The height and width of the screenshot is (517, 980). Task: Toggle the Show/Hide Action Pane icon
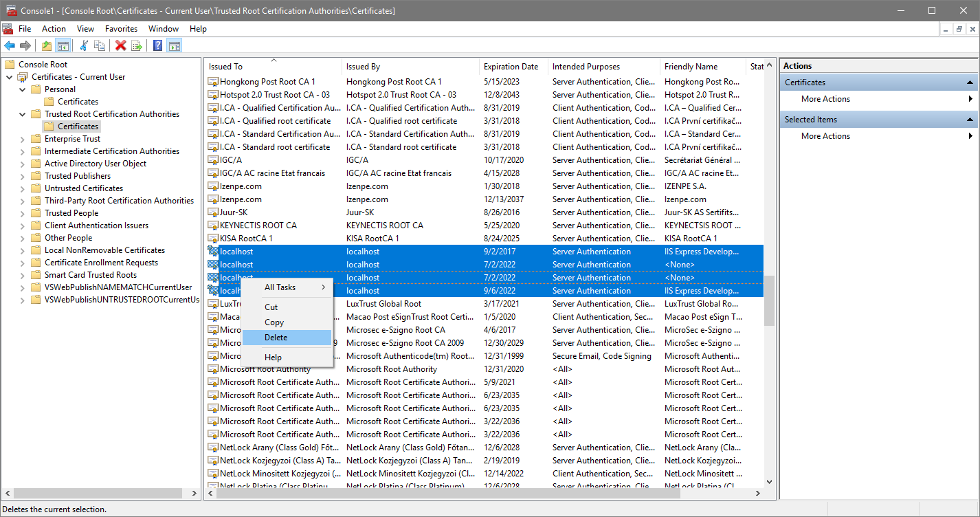pos(174,45)
